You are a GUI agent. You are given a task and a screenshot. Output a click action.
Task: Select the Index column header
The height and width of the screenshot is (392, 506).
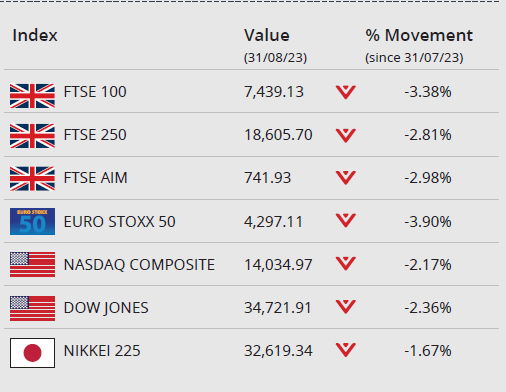(x=35, y=35)
